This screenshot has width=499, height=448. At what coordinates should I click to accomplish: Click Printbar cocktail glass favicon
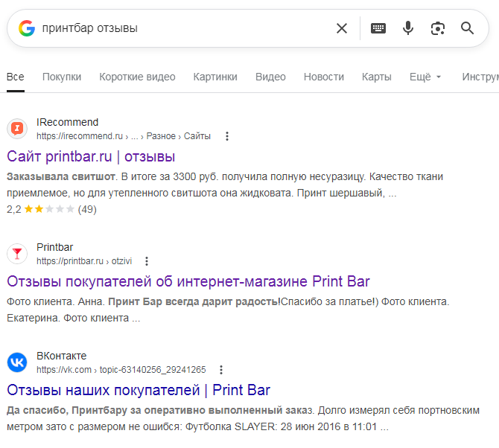click(x=17, y=254)
